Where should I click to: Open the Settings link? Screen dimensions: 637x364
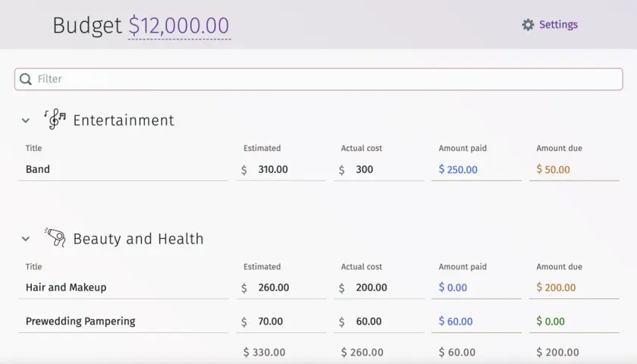(558, 25)
